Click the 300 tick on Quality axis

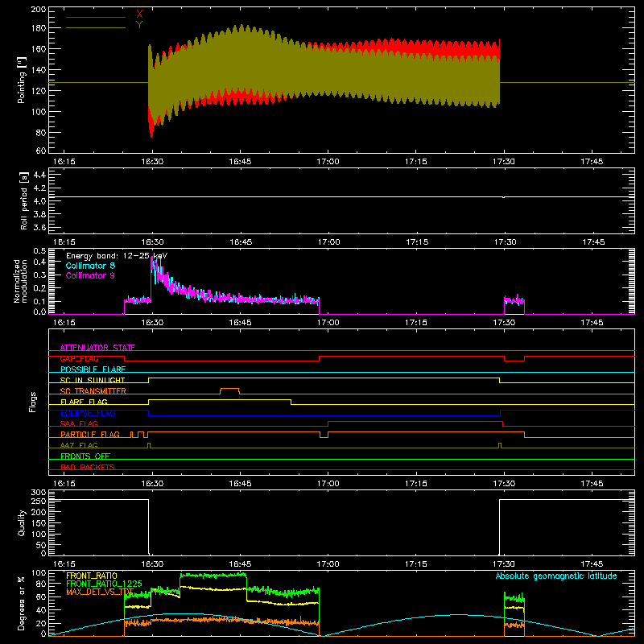(x=39, y=493)
